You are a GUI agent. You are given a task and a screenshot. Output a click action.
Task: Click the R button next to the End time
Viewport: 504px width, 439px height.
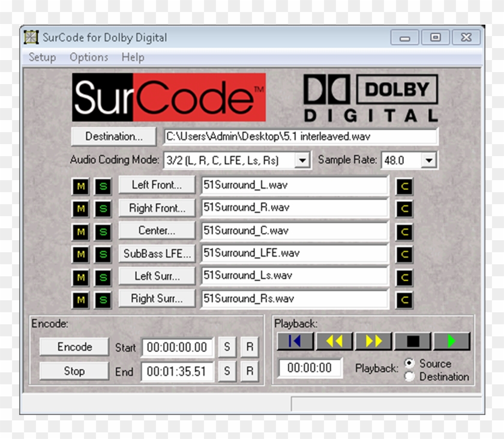point(250,372)
